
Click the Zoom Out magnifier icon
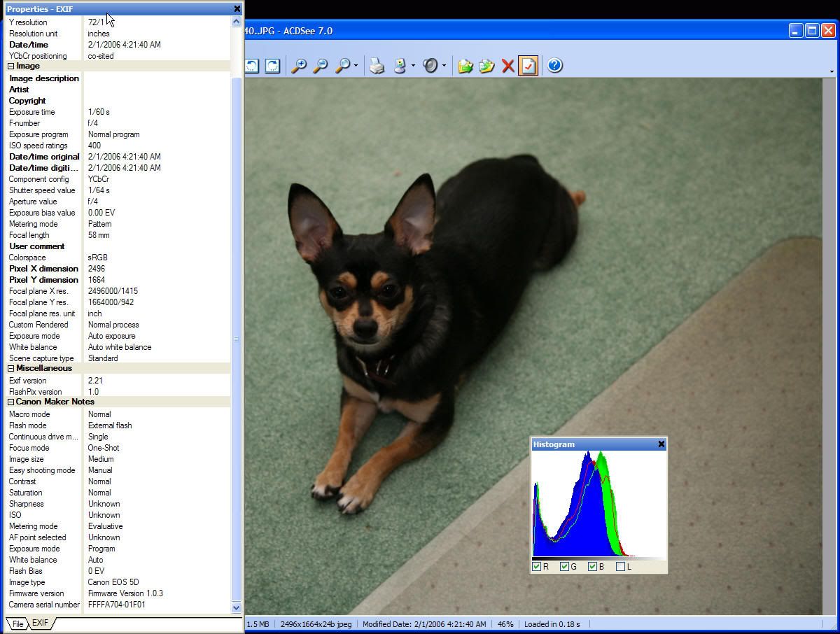click(320, 66)
